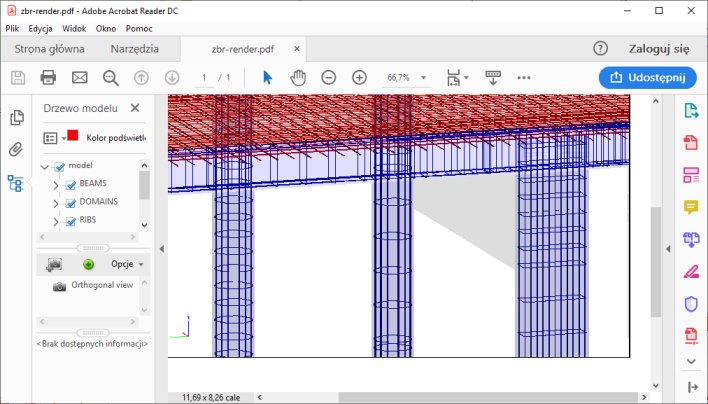Open the page thumbnails panel icon
Viewport: 708px width, 404px height.
click(x=16, y=118)
